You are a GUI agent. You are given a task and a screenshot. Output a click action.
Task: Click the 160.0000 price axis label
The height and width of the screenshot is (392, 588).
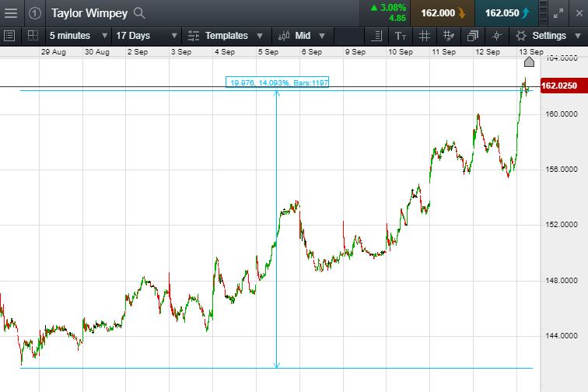click(x=561, y=114)
